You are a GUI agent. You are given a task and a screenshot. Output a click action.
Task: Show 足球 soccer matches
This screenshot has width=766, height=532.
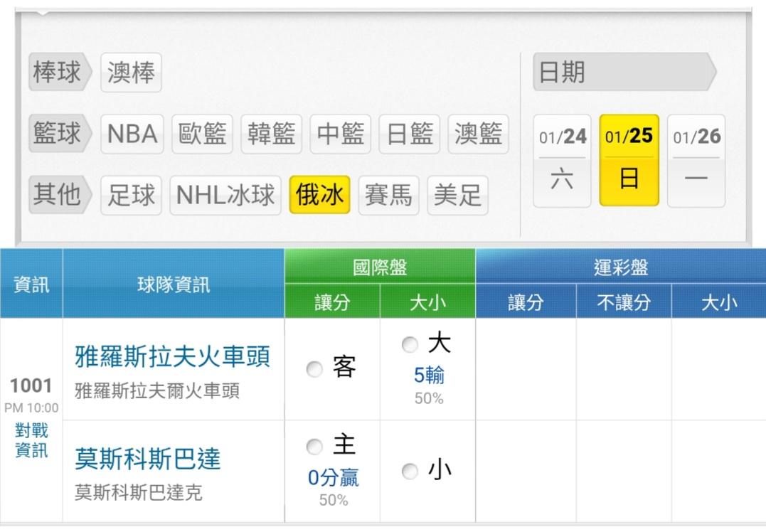pyautogui.click(x=131, y=195)
